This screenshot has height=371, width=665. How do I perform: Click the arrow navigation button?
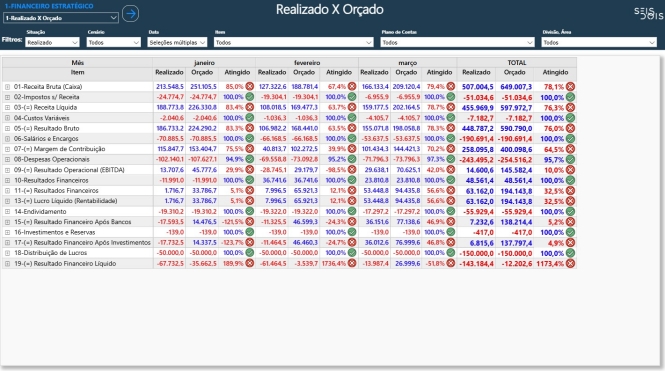coord(130,14)
